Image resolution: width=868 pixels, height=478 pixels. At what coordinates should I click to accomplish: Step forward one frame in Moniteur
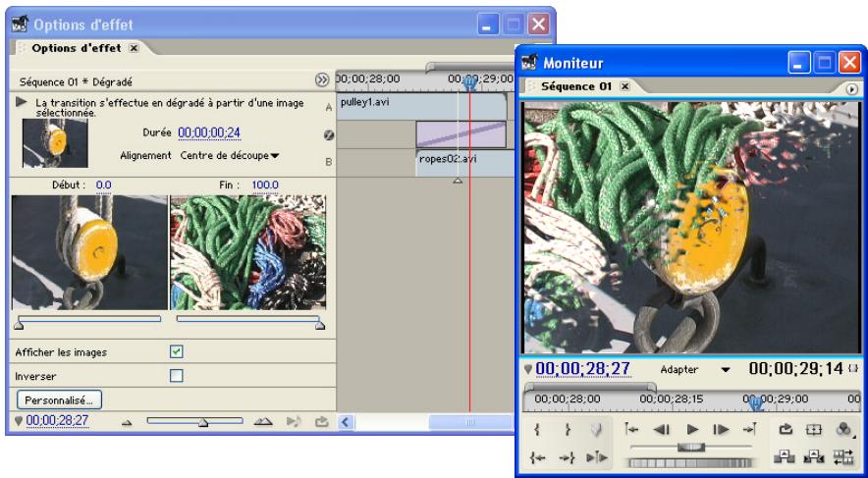[722, 429]
